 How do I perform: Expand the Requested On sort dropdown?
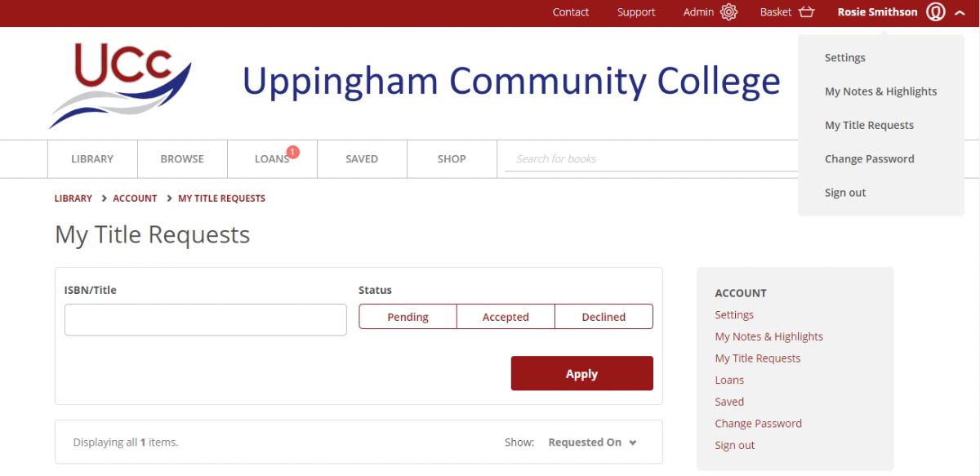592,443
